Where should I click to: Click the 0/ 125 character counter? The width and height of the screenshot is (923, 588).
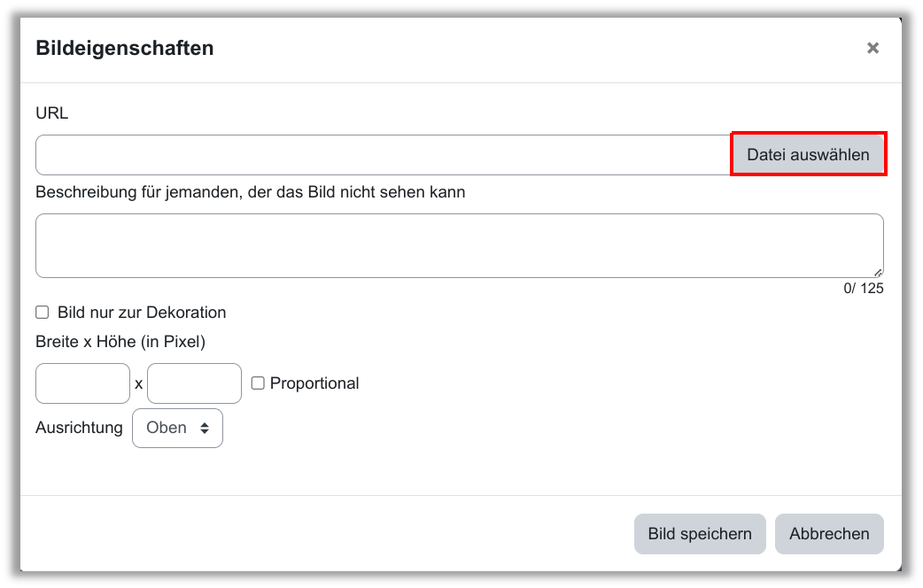point(863,288)
